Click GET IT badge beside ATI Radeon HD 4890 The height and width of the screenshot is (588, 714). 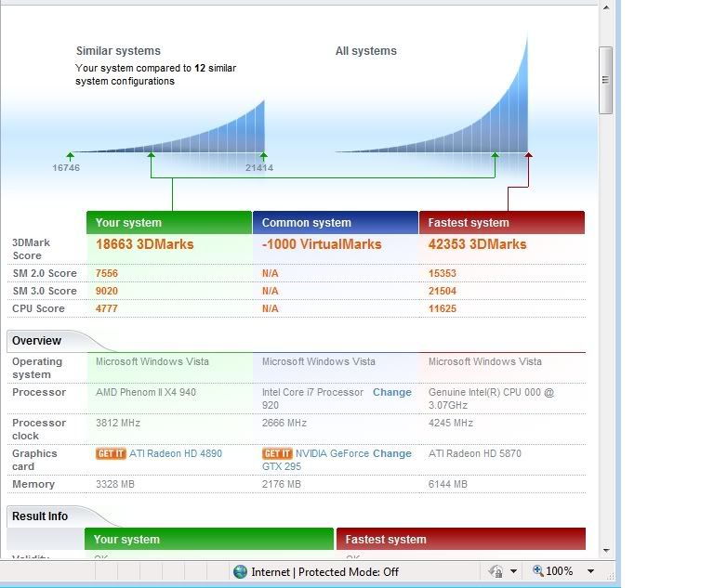tap(111, 454)
